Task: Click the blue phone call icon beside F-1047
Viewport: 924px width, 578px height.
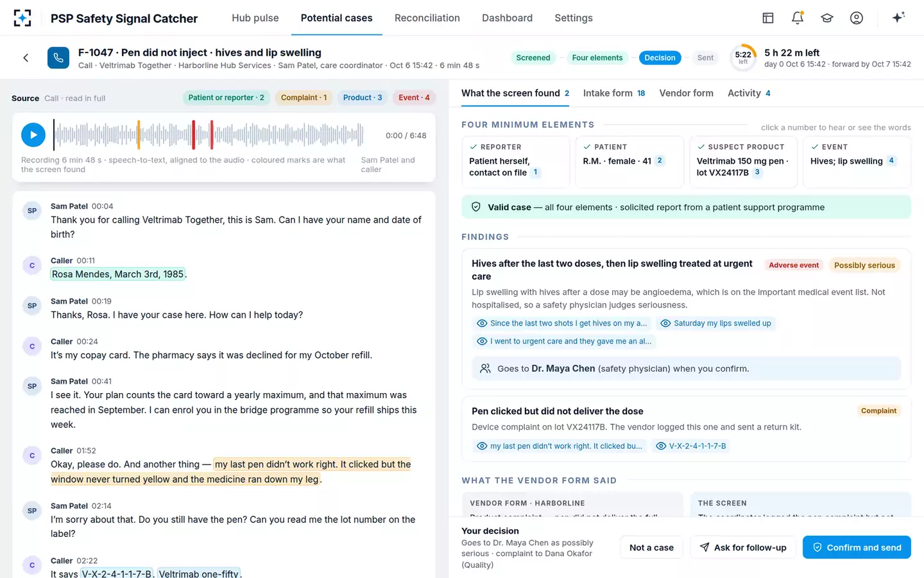Action: tap(58, 58)
